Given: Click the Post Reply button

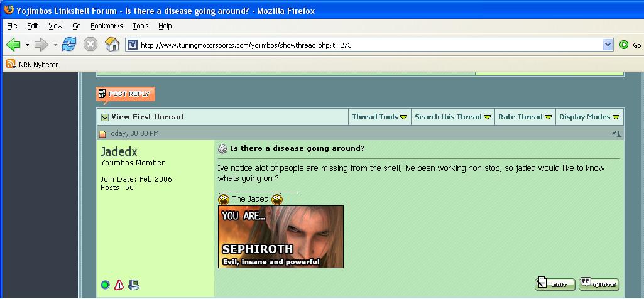Looking at the screenshot, I should click(125, 94).
